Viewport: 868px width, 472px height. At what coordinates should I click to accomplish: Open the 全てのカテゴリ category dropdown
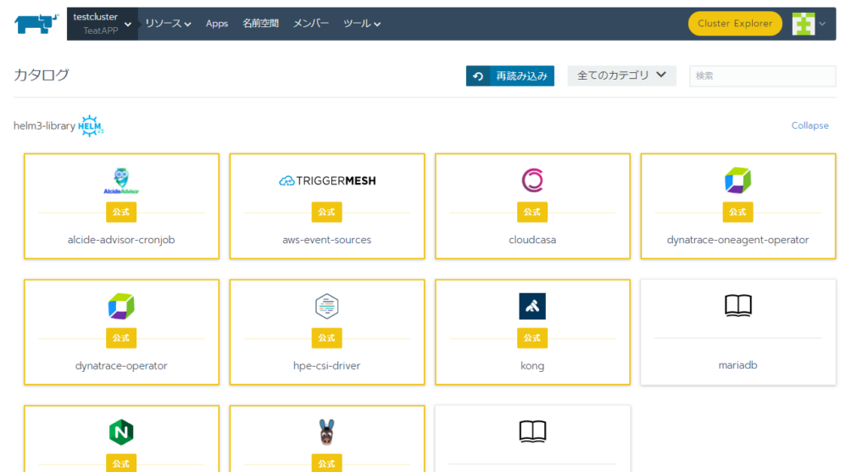(x=621, y=75)
